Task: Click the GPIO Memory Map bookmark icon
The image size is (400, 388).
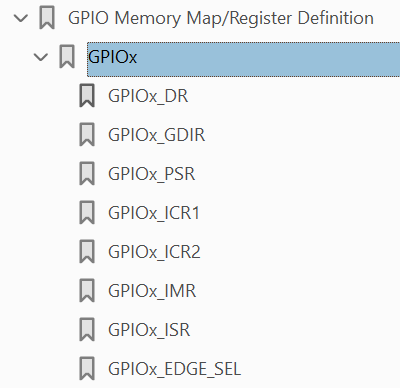Action: [47, 18]
